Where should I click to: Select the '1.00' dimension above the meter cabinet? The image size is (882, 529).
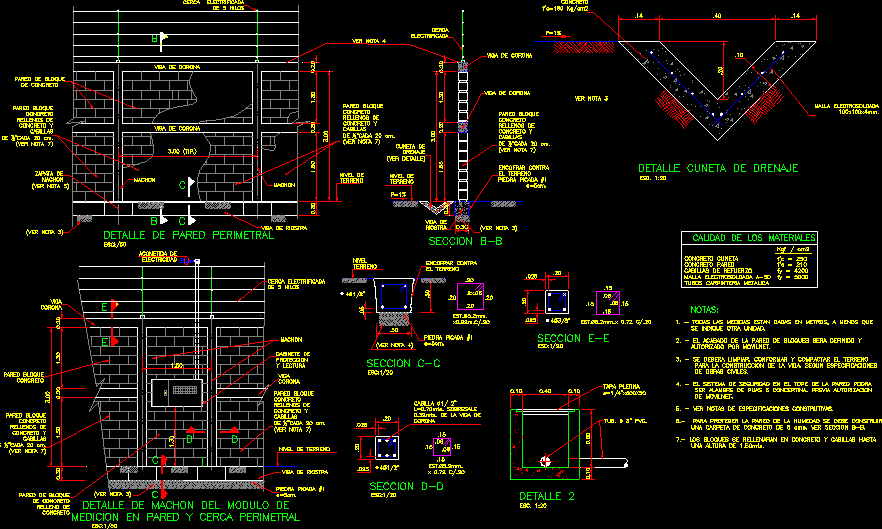[176, 366]
